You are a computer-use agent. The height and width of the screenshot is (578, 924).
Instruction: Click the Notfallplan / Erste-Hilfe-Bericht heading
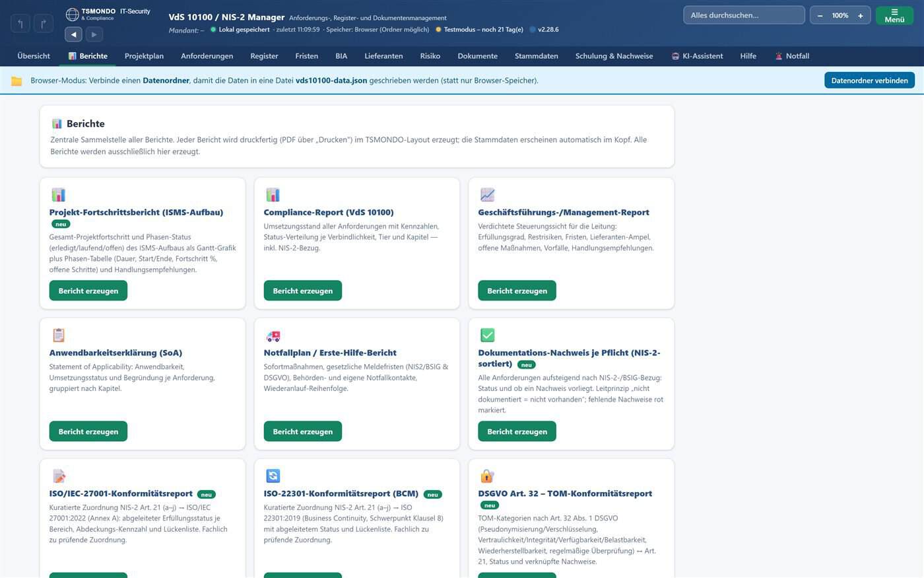(330, 353)
